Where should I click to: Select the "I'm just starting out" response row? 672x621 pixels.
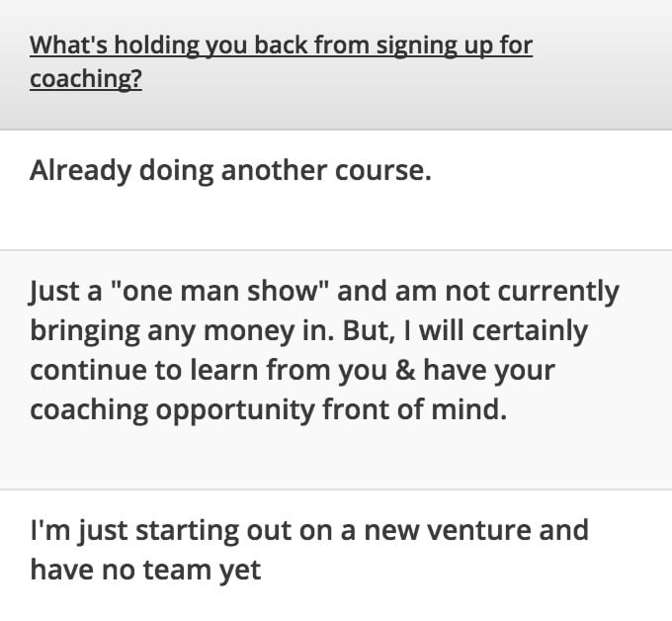tap(336, 556)
